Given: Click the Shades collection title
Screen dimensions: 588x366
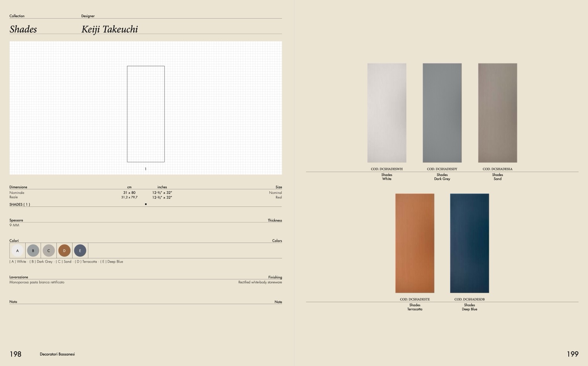Looking at the screenshot, I should (x=23, y=29).
